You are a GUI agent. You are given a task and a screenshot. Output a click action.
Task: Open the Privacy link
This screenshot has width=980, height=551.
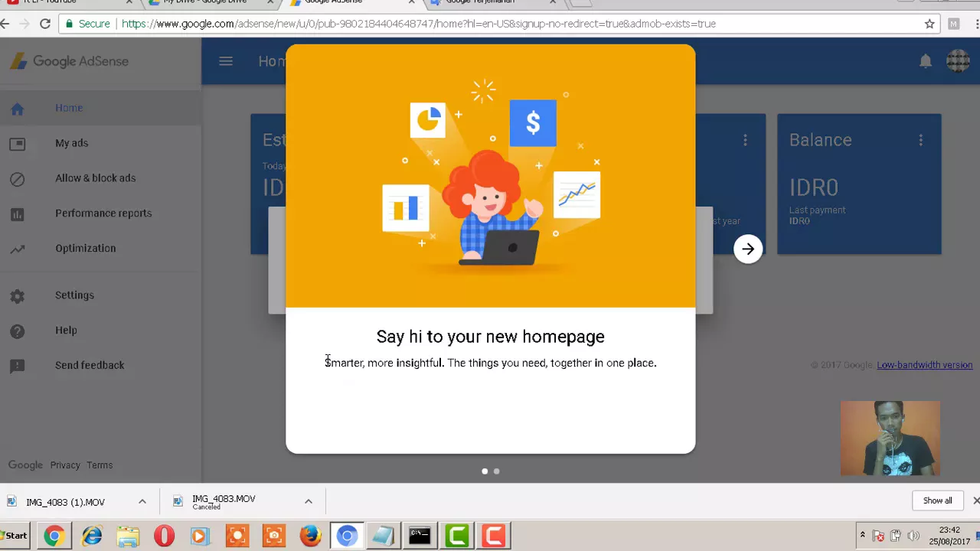click(x=65, y=465)
